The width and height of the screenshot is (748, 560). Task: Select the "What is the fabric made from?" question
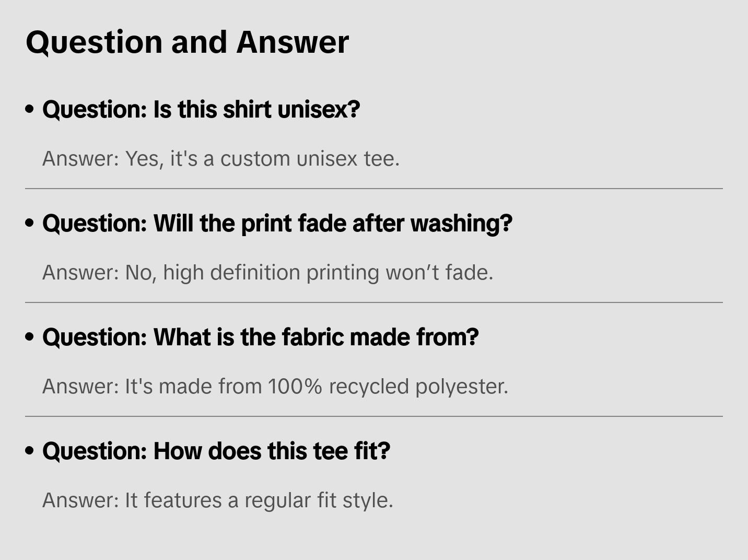(x=260, y=337)
